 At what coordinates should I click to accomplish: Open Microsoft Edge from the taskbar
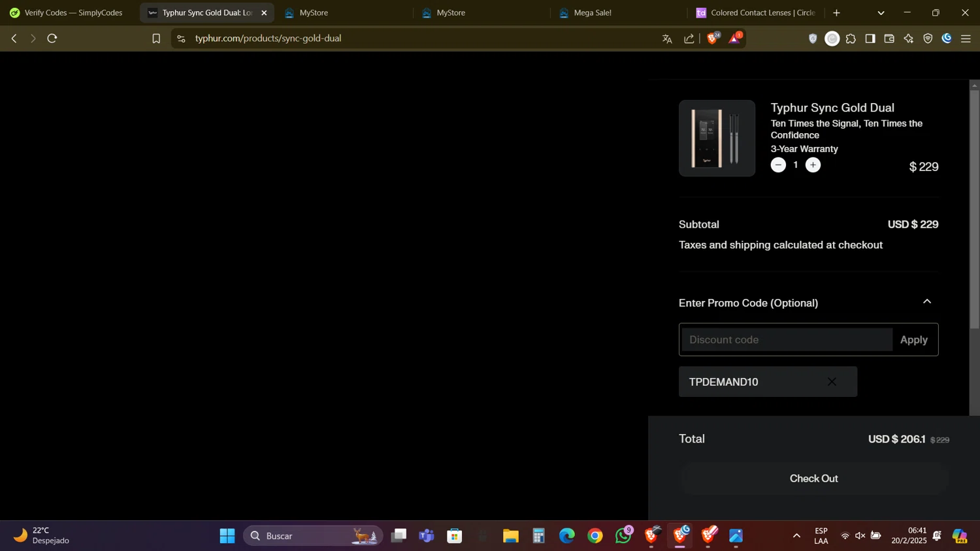[567, 536]
